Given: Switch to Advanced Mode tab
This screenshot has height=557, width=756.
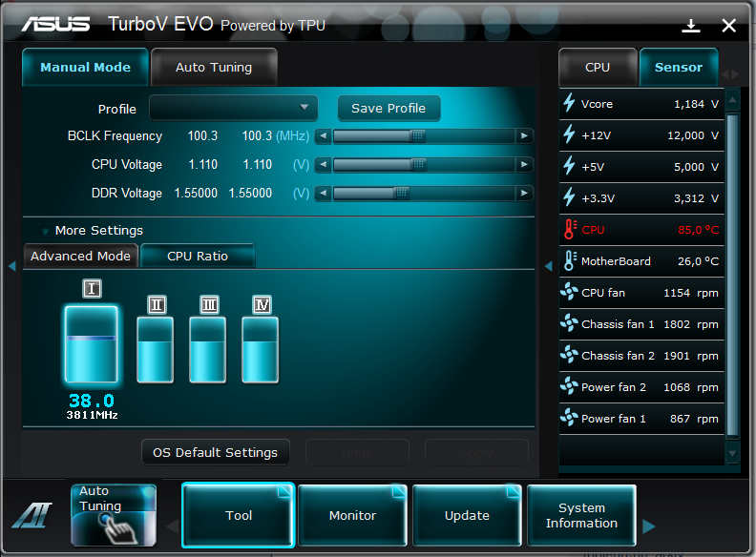Looking at the screenshot, I should coord(80,256).
